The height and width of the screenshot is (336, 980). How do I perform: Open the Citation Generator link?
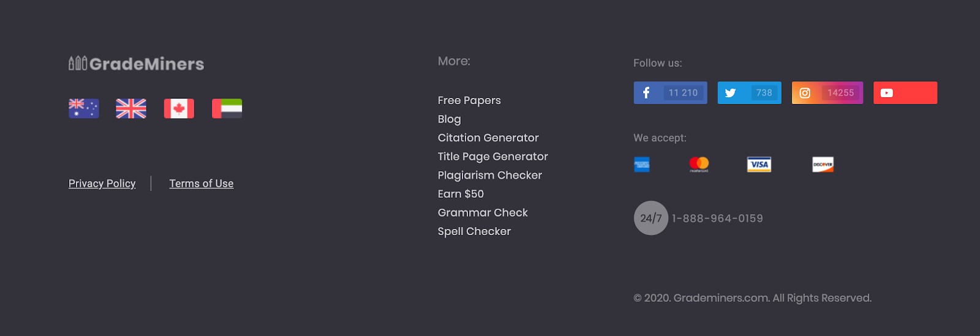pos(488,138)
